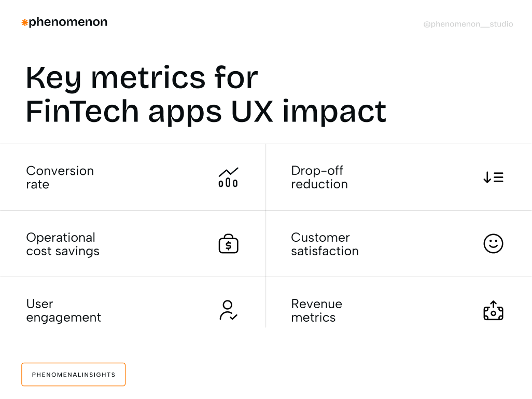This screenshot has width=532, height=399.
Task: Click the Key metrics headline text
Action: [142, 78]
